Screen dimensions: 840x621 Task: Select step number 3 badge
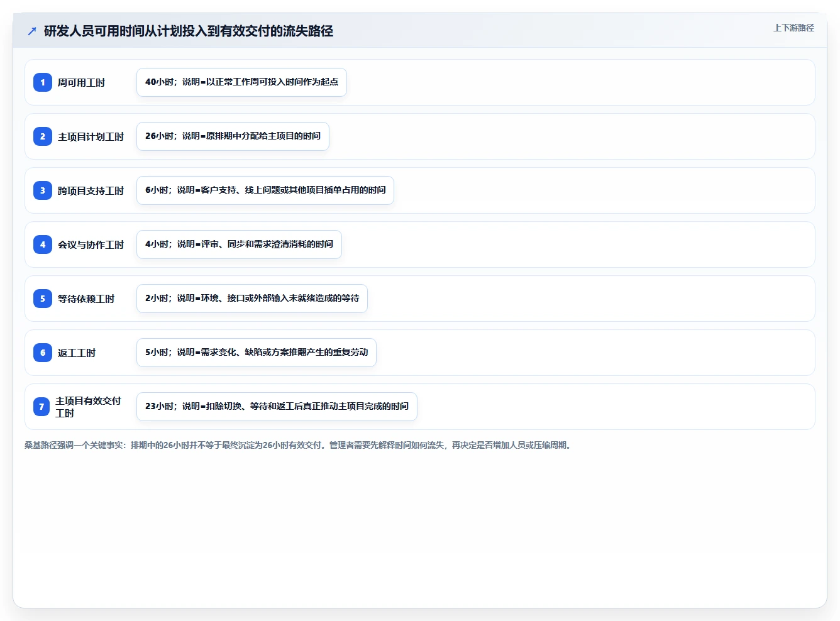pos(43,190)
